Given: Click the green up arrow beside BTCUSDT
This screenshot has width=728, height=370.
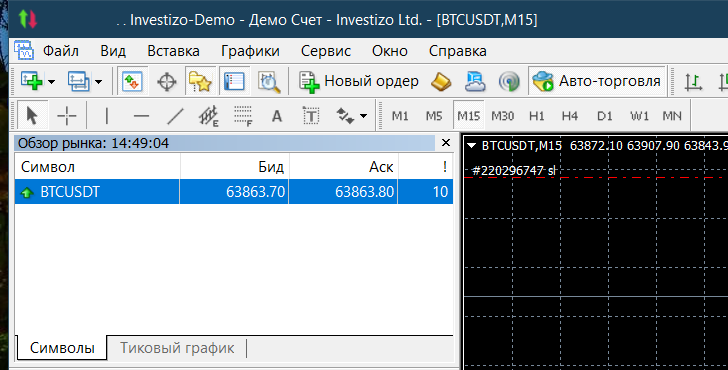Looking at the screenshot, I should (27, 193).
